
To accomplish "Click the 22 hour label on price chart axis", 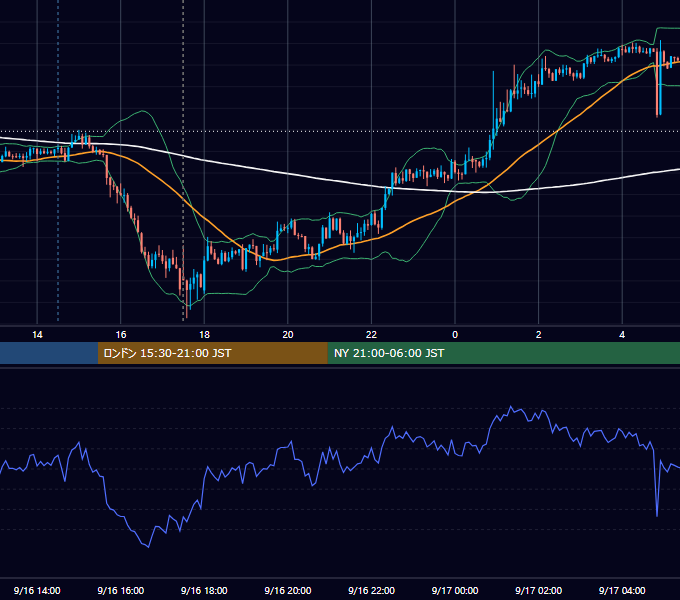I will click(x=371, y=335).
